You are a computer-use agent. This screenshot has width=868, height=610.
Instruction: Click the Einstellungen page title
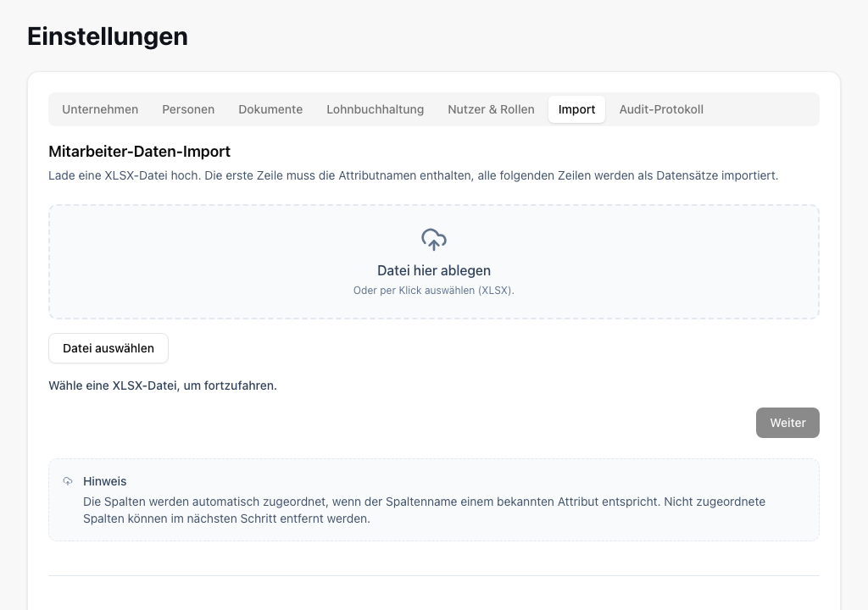tap(108, 36)
